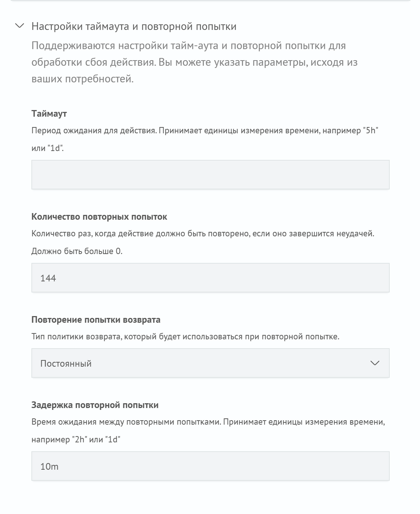Click the label Задержка повторной попытки
420x514 pixels.
(x=95, y=405)
